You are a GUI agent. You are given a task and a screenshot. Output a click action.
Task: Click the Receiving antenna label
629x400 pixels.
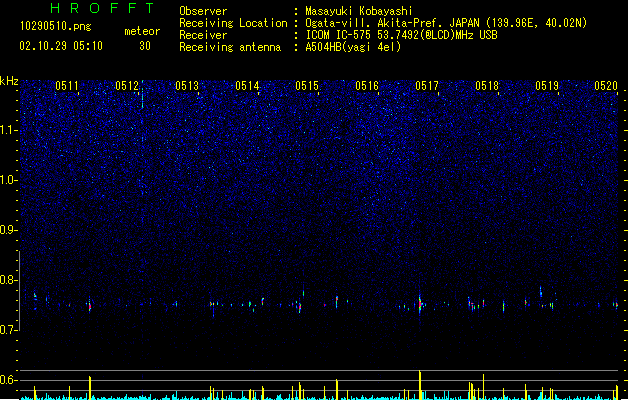pos(230,47)
